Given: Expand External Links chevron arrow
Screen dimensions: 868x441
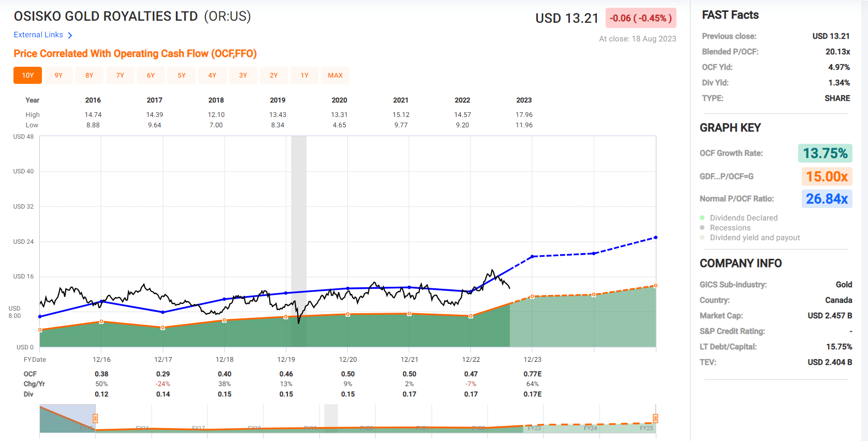Looking at the screenshot, I should [x=70, y=35].
